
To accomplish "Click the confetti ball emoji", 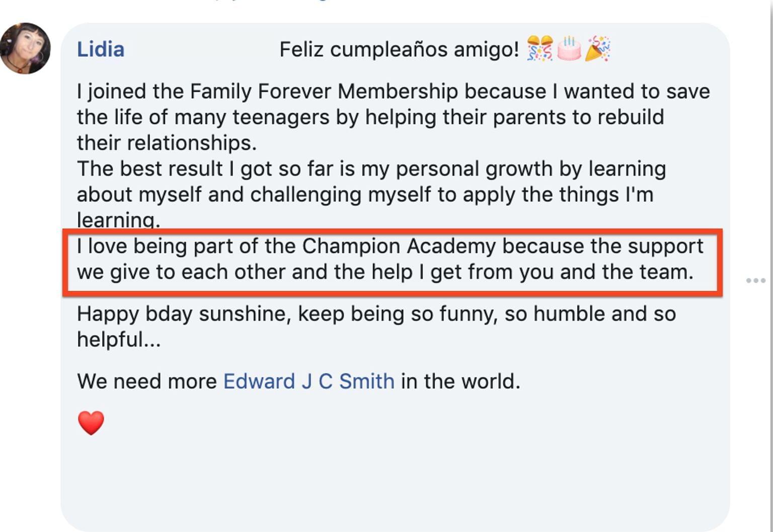I will click(540, 49).
